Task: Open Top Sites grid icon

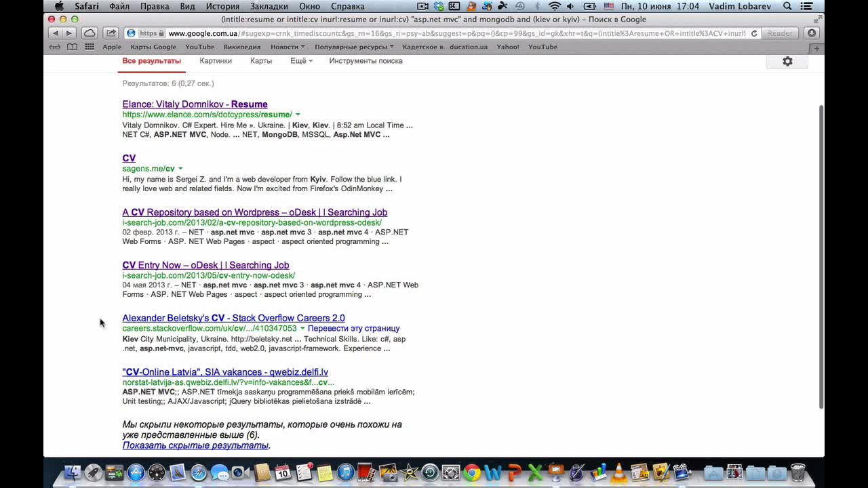Action: point(90,47)
